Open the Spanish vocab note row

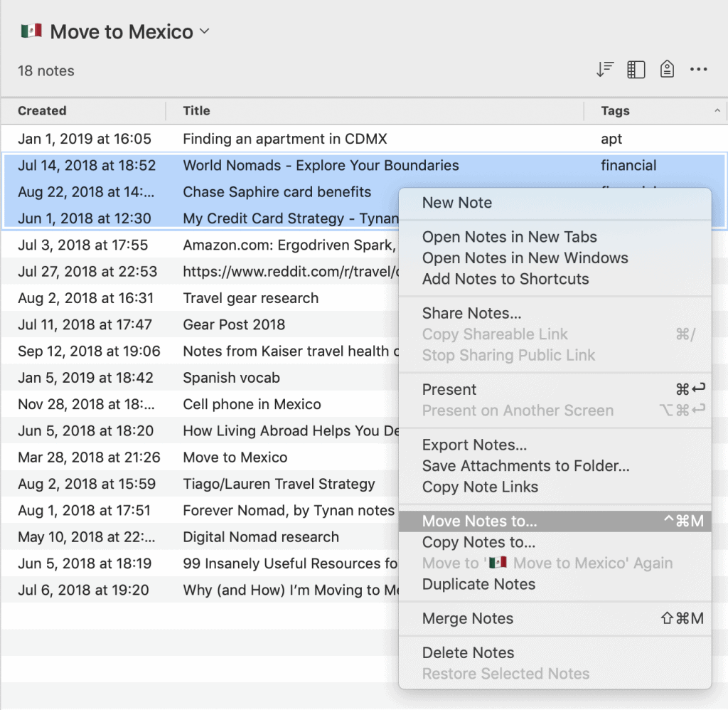pyautogui.click(x=231, y=378)
